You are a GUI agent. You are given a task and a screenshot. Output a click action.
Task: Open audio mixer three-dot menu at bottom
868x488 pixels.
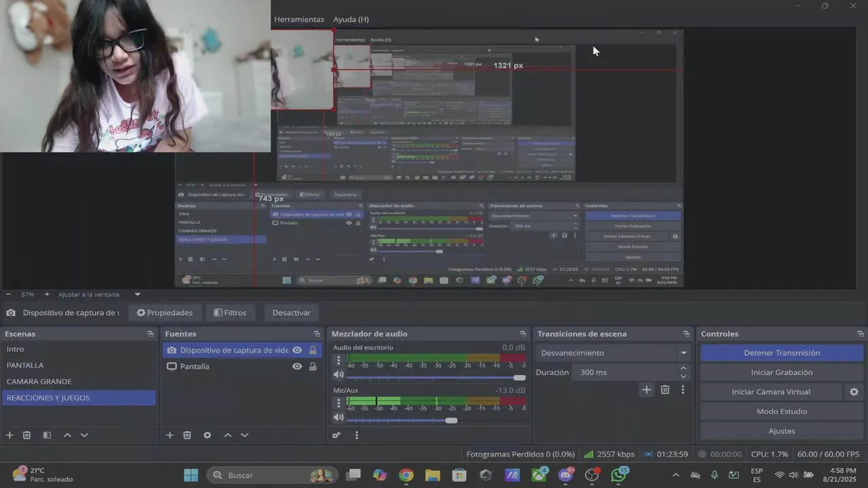[357, 435]
